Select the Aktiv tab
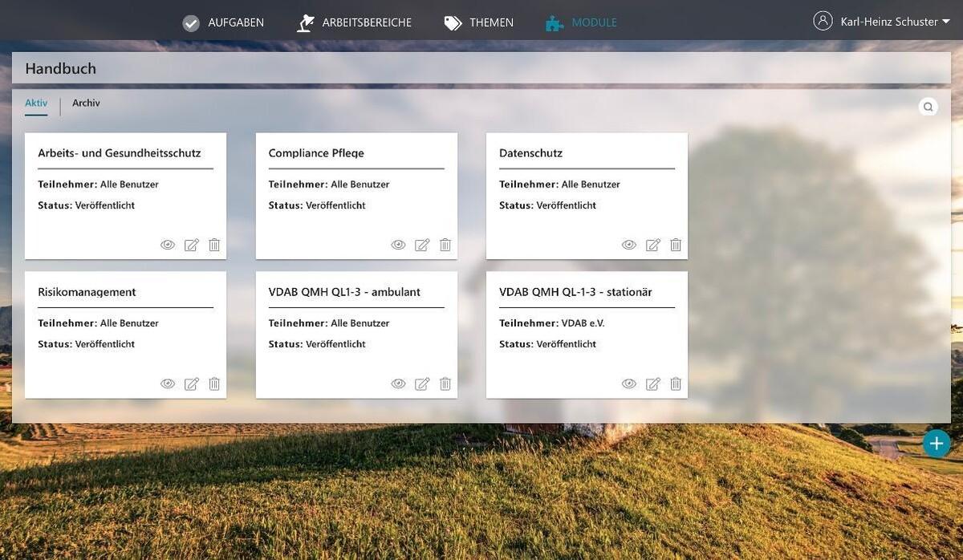Viewport: 963px width, 560px height. pos(36,103)
